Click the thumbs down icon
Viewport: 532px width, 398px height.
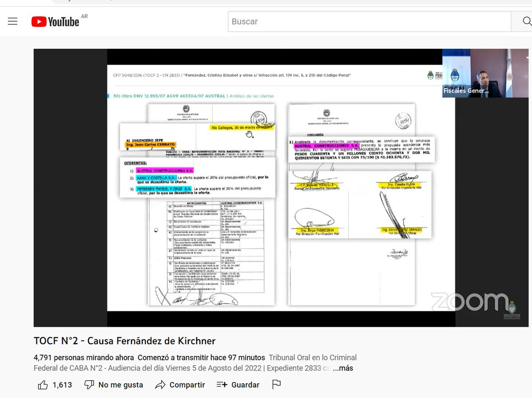(x=89, y=385)
